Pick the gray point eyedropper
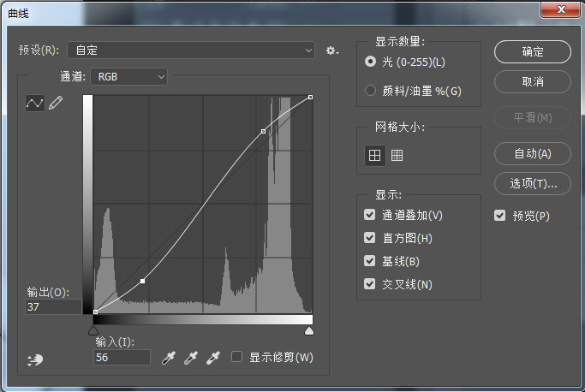Image resolution: width=585 pixels, height=392 pixels. point(191,358)
